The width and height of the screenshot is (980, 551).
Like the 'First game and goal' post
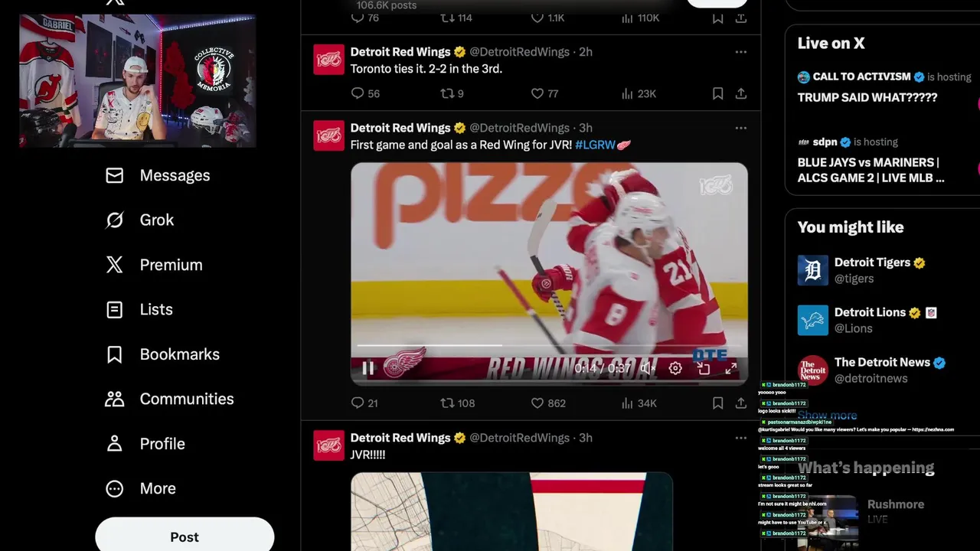click(548, 403)
